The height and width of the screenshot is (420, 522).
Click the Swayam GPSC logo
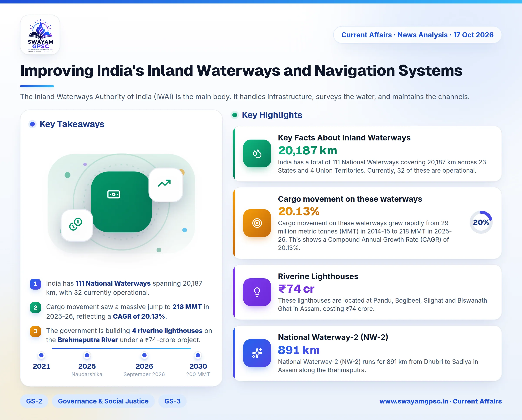[x=40, y=35]
